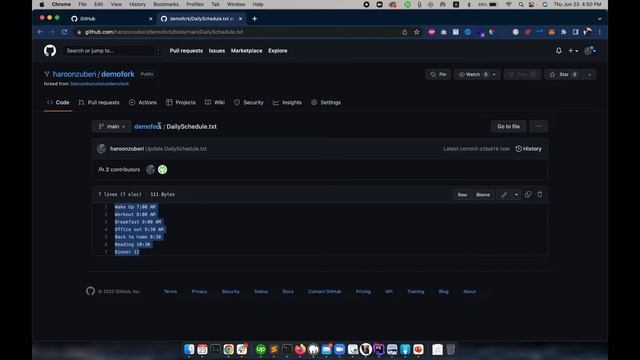Screen dimensions: 640x360
Task: Switch to the Settings tab
Action: coord(326,102)
